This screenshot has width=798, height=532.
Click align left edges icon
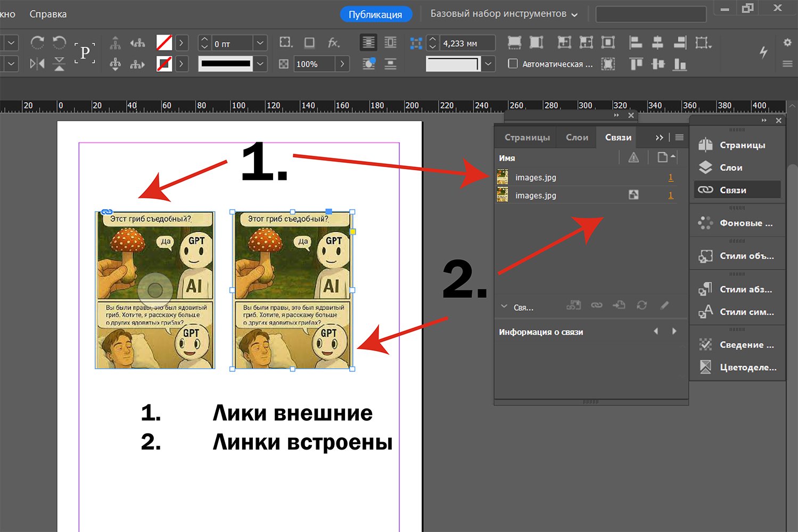pyautogui.click(x=635, y=43)
